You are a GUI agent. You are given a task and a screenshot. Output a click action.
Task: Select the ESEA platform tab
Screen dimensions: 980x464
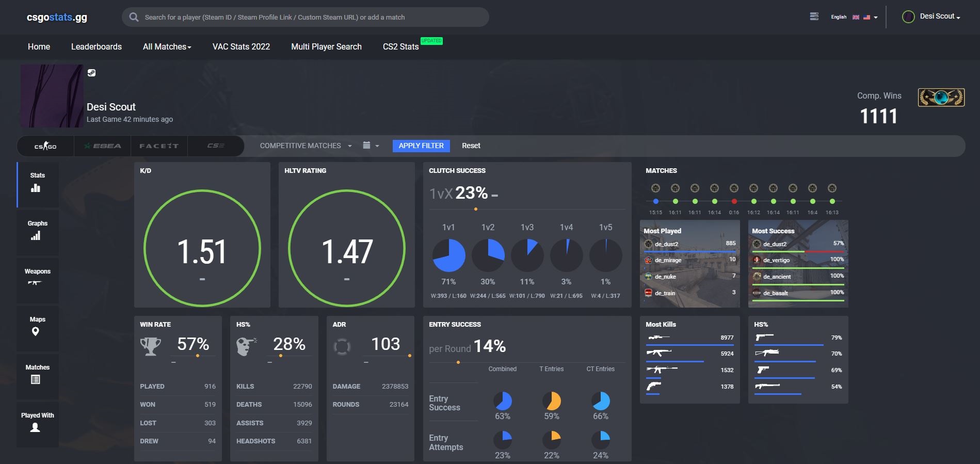coord(103,146)
